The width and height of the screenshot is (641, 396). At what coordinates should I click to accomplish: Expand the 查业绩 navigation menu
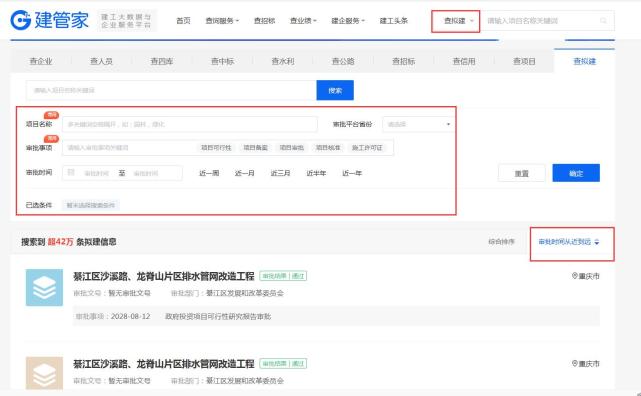click(x=303, y=20)
